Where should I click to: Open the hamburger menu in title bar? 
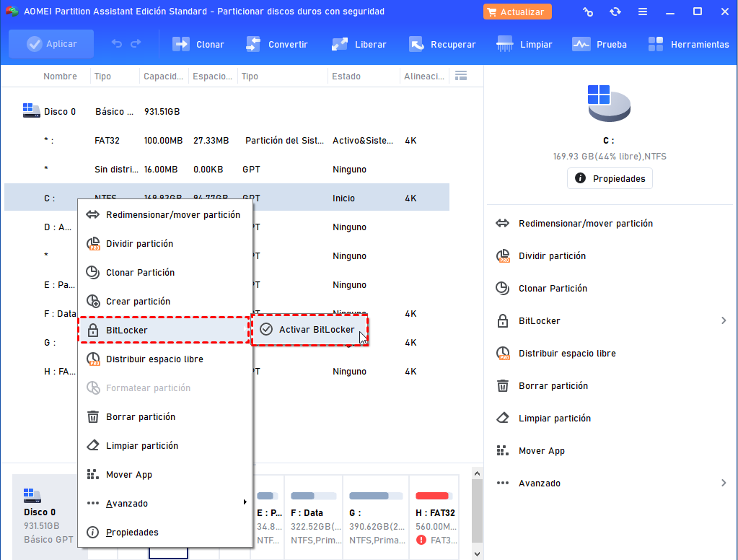click(643, 12)
